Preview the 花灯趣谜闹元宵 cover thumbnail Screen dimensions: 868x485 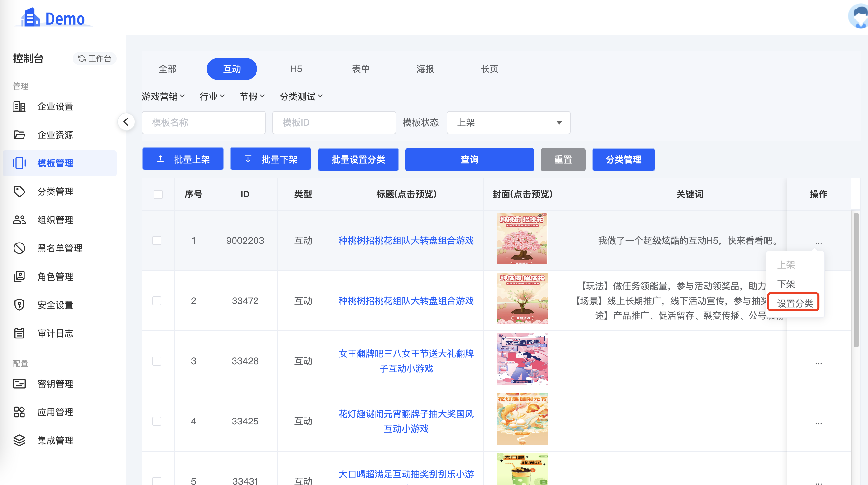(522, 419)
